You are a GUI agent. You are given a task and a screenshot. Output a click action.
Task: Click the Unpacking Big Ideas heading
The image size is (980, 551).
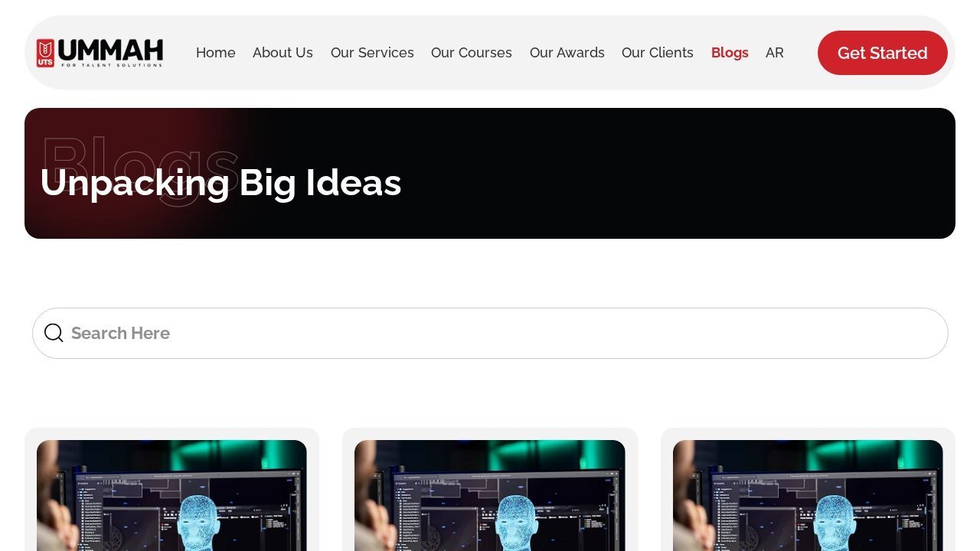[x=220, y=183]
